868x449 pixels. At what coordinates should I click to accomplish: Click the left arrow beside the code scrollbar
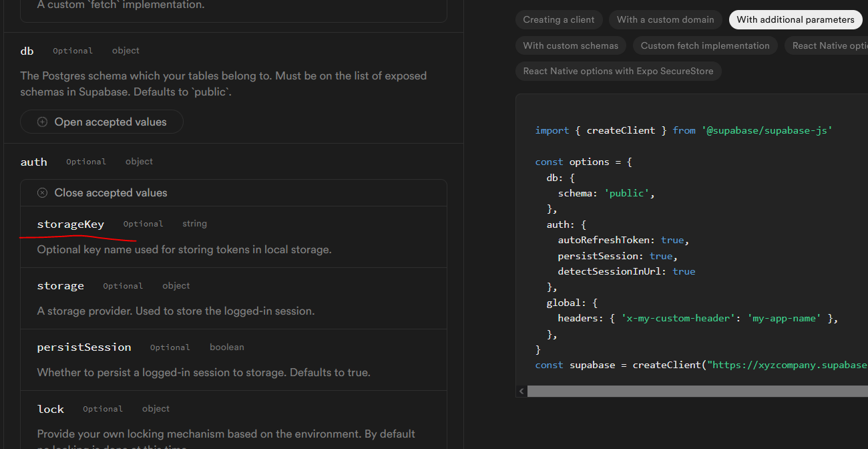click(x=521, y=391)
